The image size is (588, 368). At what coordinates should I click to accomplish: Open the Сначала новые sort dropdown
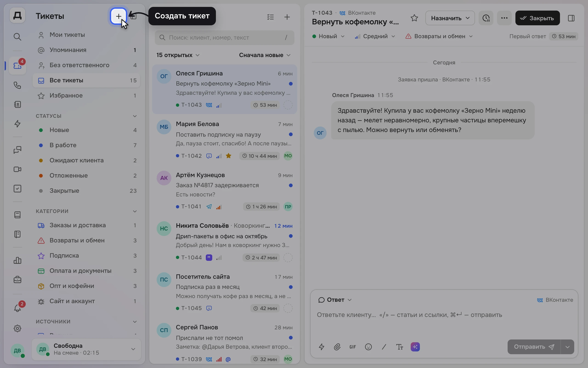point(265,55)
